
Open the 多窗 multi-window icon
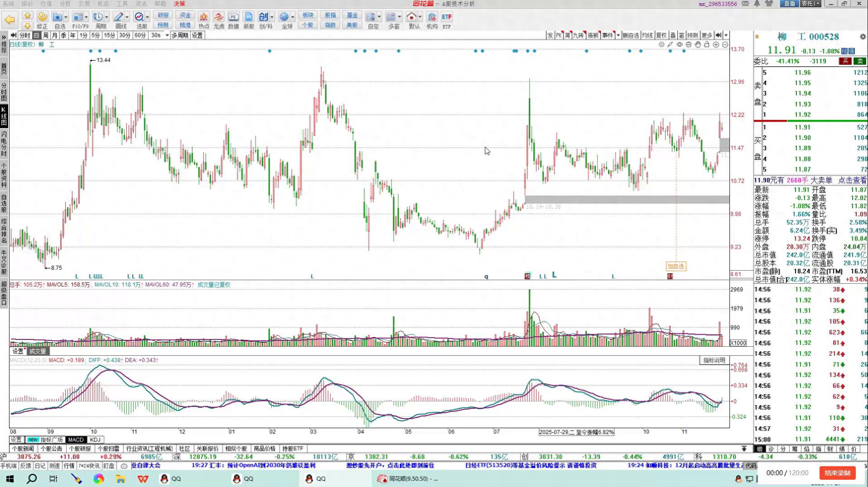[391, 17]
